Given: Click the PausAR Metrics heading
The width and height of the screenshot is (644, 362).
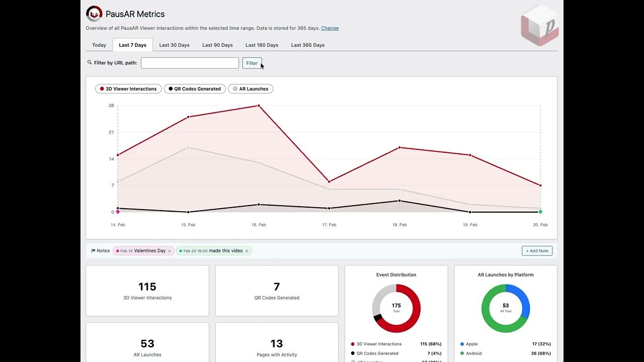Looking at the screenshot, I should pyautogui.click(x=135, y=14).
